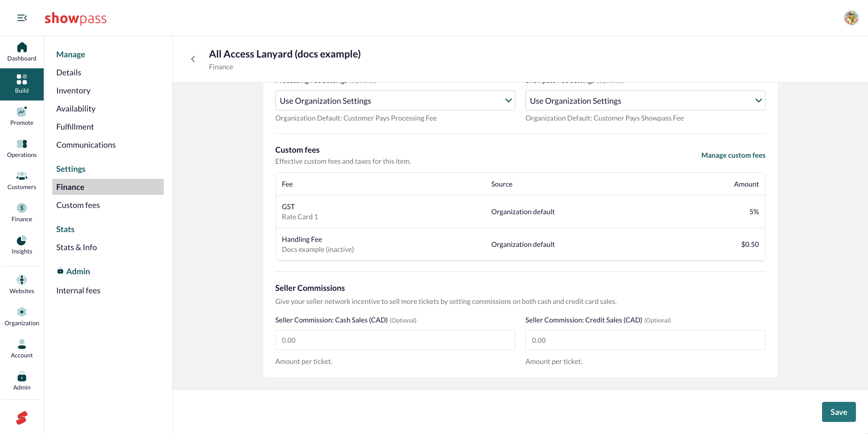868x434 pixels.
Task: Click the Fee column header
Action: tap(287, 184)
